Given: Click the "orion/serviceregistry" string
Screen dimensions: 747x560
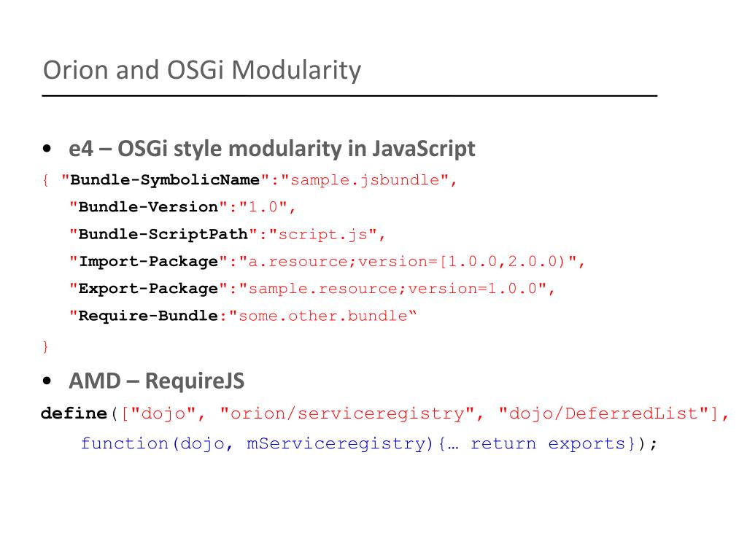Looking at the screenshot, I should (347, 413).
